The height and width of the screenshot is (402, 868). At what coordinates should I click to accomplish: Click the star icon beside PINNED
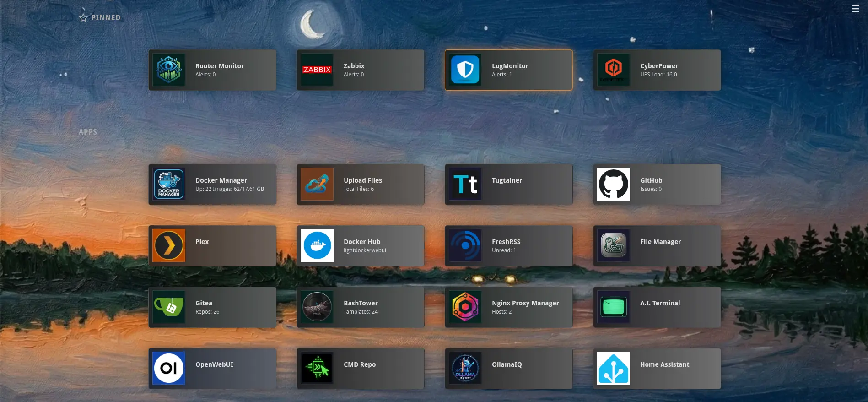click(83, 17)
